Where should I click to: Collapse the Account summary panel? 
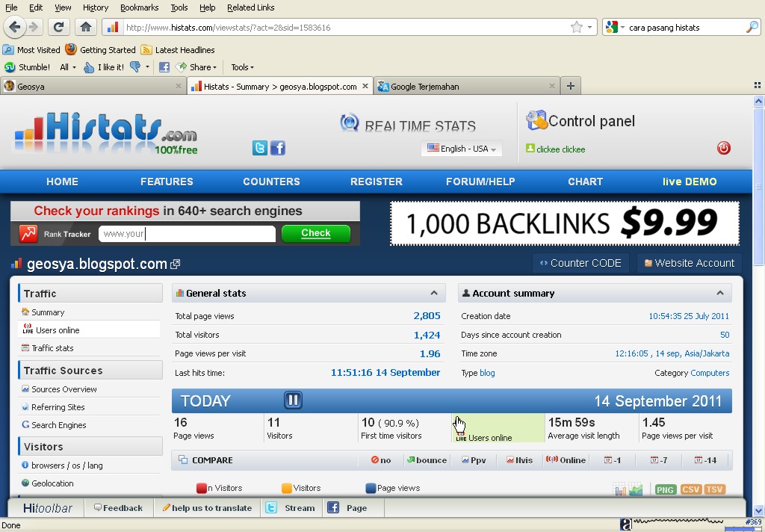click(719, 293)
